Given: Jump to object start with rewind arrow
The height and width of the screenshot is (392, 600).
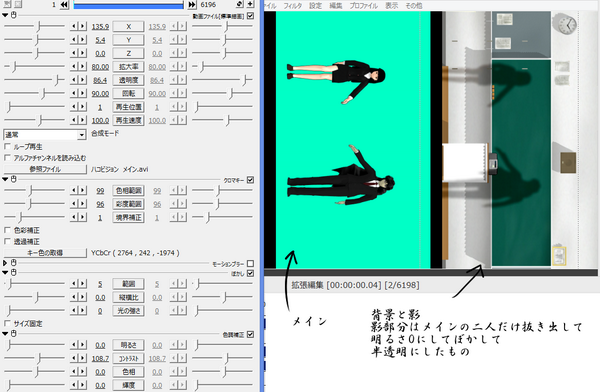Looking at the screenshot, I should coord(64,5).
